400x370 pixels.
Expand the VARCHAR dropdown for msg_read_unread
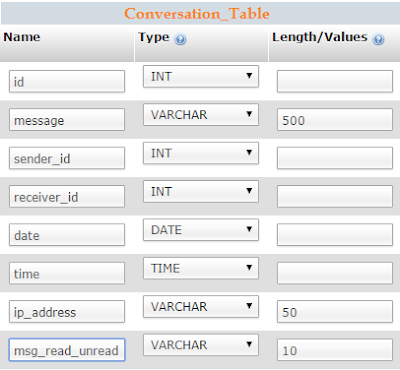[201, 345]
